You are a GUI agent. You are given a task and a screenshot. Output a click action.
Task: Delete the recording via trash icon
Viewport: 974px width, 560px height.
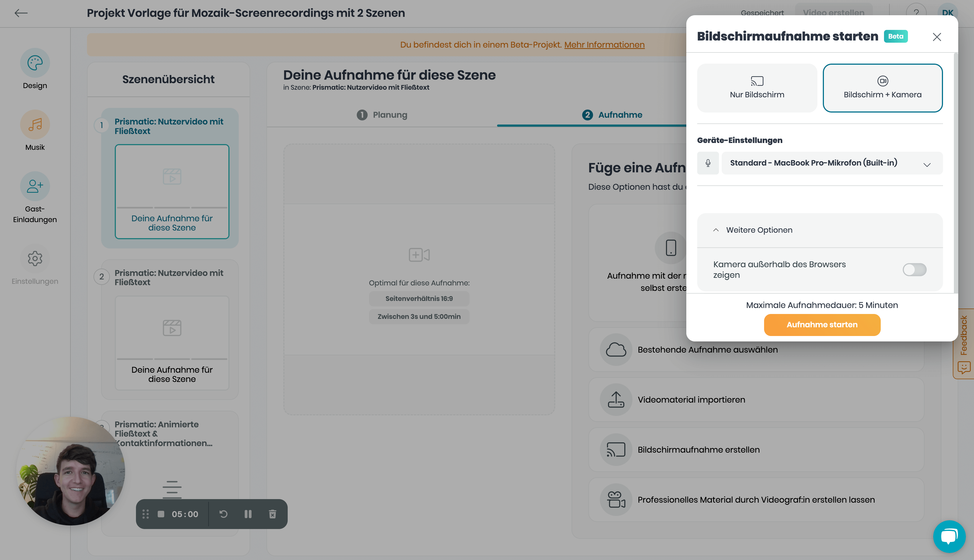(x=272, y=514)
